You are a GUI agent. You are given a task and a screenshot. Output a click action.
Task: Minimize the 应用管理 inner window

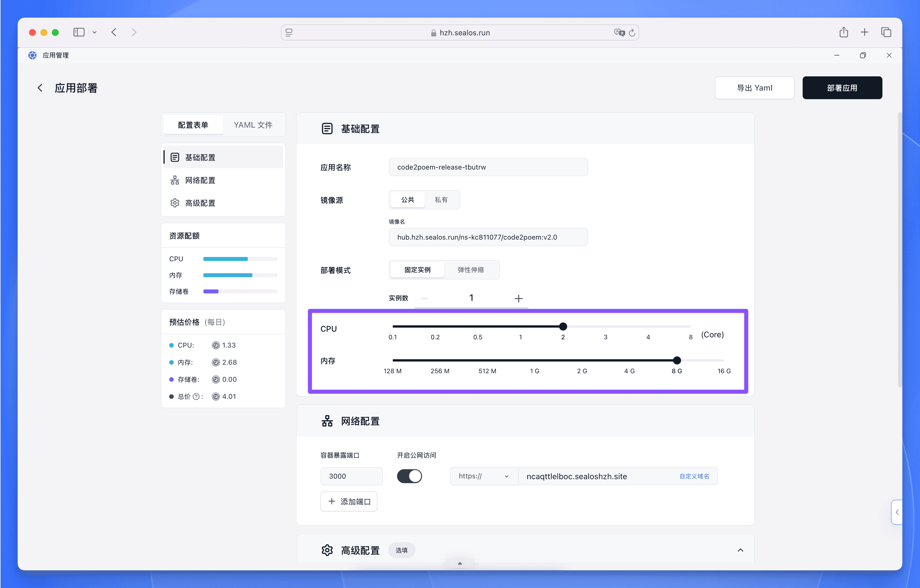point(837,55)
